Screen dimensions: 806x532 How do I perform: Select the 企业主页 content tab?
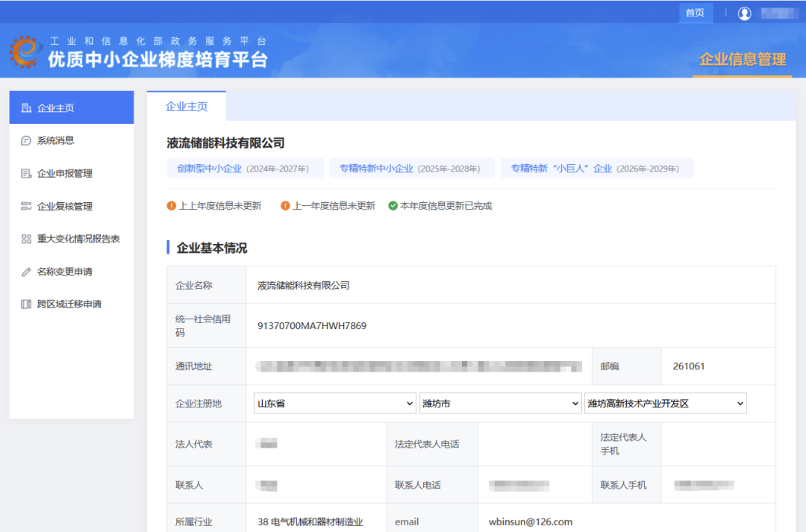pos(186,107)
